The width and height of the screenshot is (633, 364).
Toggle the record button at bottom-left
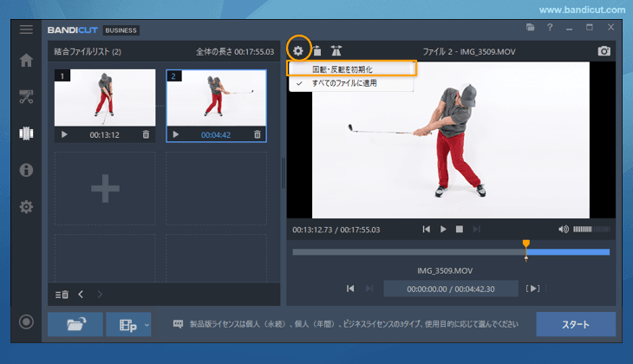click(x=26, y=322)
